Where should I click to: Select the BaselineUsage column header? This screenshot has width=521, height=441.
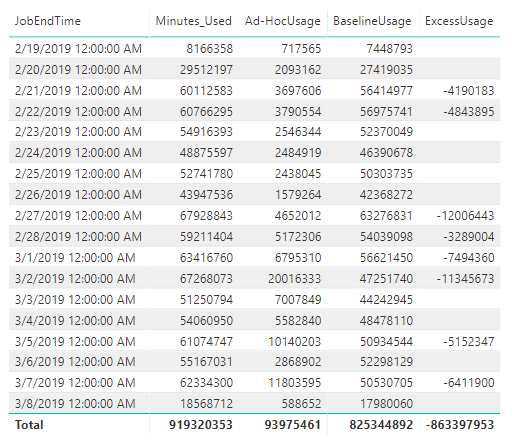click(x=372, y=21)
